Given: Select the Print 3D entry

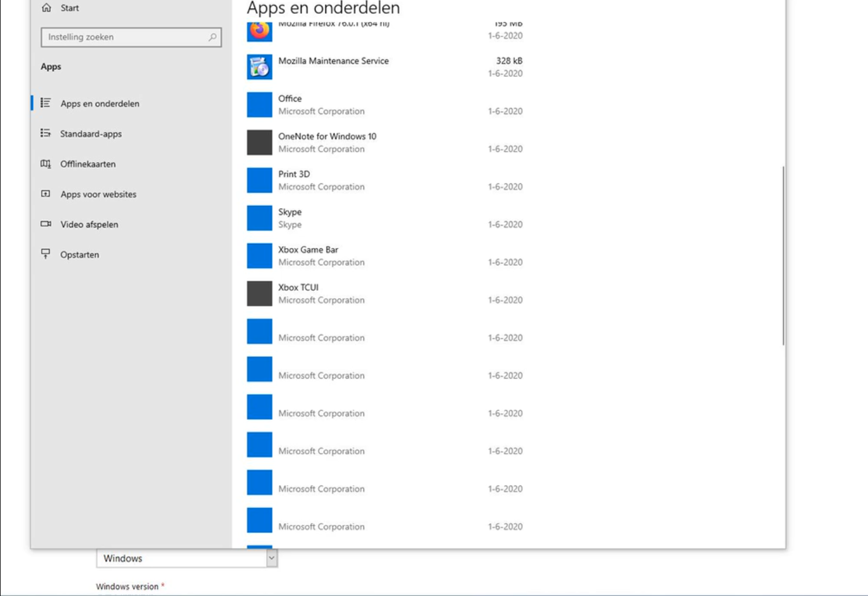Looking at the screenshot, I should coord(385,180).
